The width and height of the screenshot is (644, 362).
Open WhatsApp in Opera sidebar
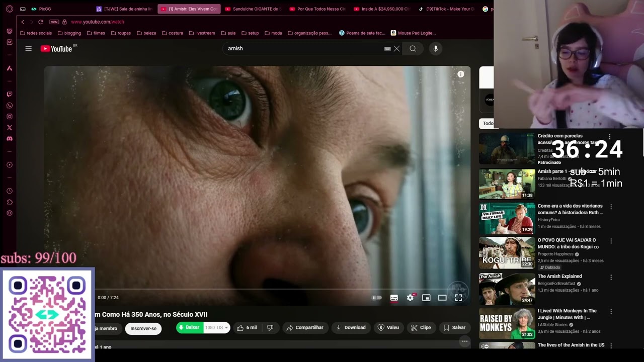[9, 106]
